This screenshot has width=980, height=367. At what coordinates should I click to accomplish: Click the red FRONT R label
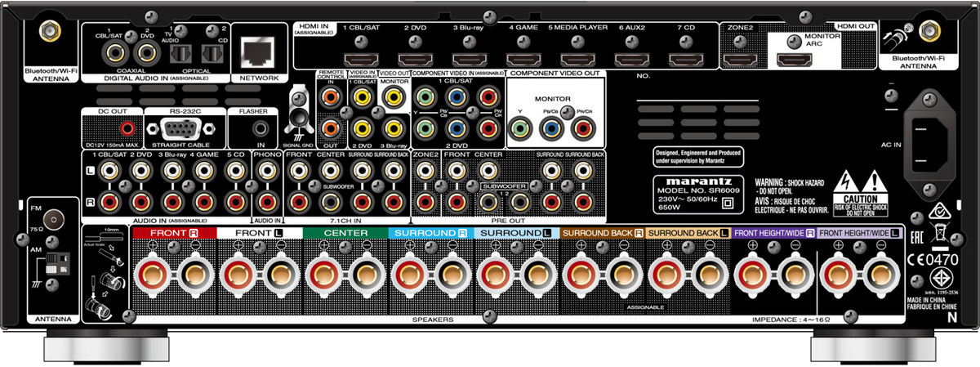[x=173, y=233]
